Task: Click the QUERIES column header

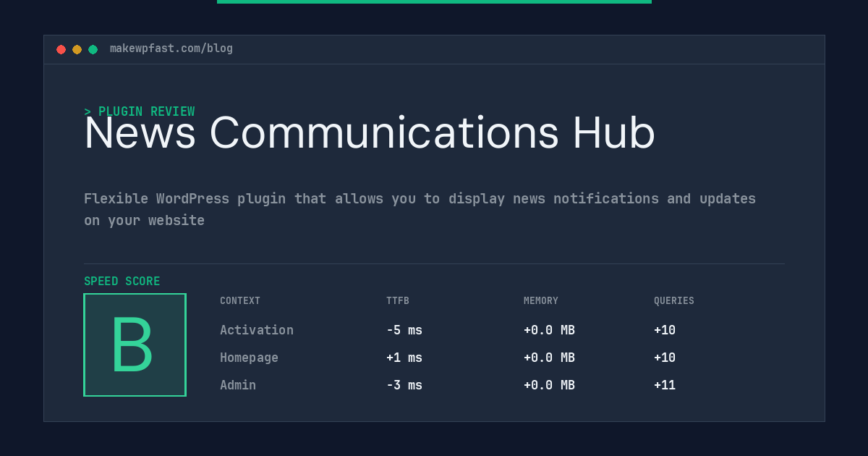Action: (674, 301)
